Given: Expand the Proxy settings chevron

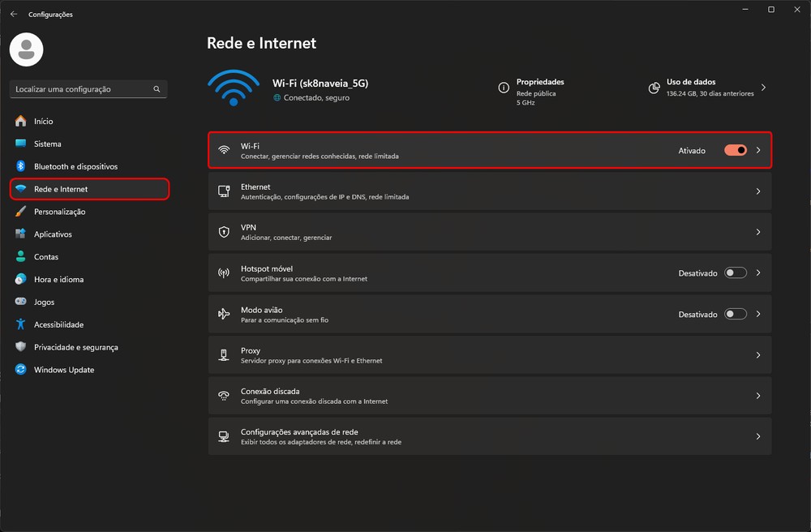Looking at the screenshot, I should [758, 355].
